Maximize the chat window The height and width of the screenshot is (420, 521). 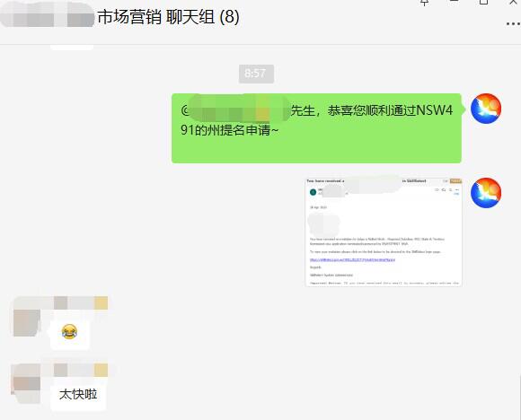tap(484, 2)
